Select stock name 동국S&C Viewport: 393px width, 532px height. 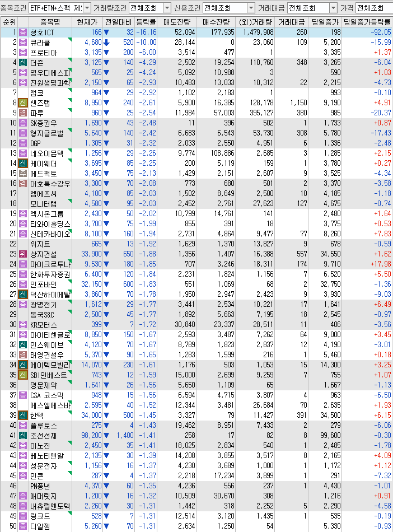42,315
